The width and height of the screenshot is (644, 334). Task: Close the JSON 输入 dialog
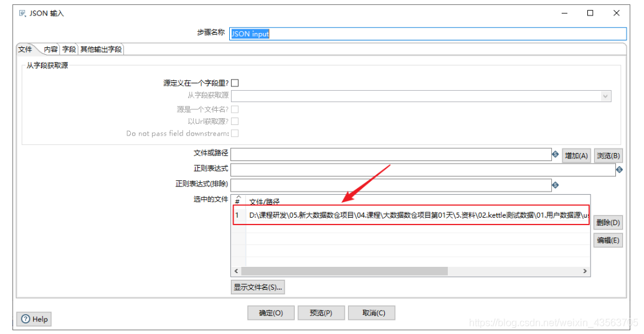pos(617,13)
